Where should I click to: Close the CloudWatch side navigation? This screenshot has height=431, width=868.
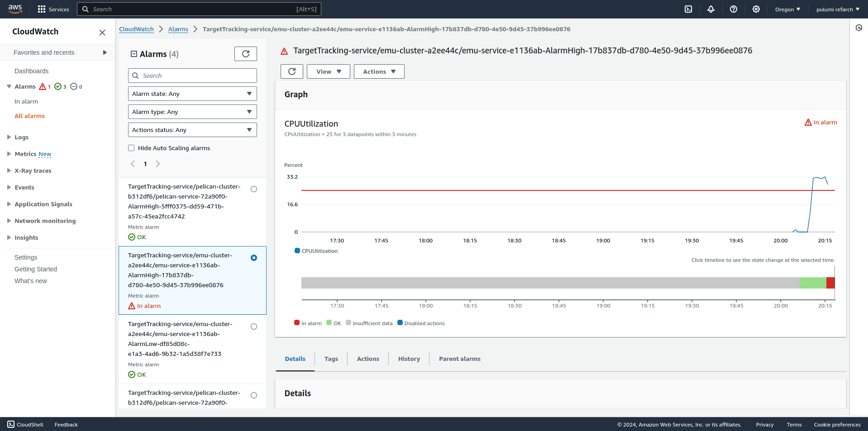coord(102,32)
